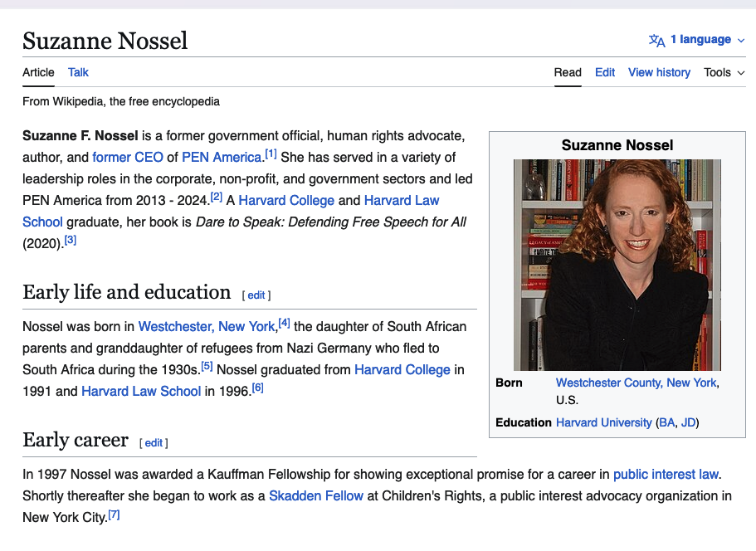Jump to citation reference [3]

(71, 240)
